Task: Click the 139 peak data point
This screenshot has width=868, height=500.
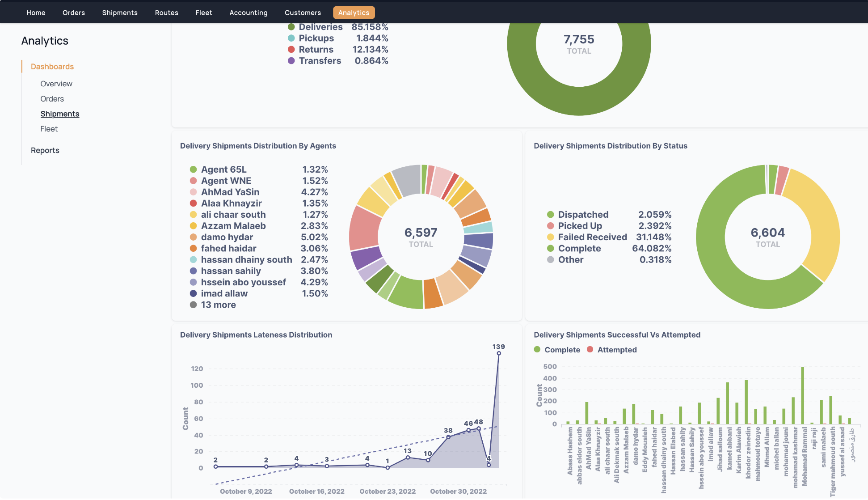Action: [499, 353]
